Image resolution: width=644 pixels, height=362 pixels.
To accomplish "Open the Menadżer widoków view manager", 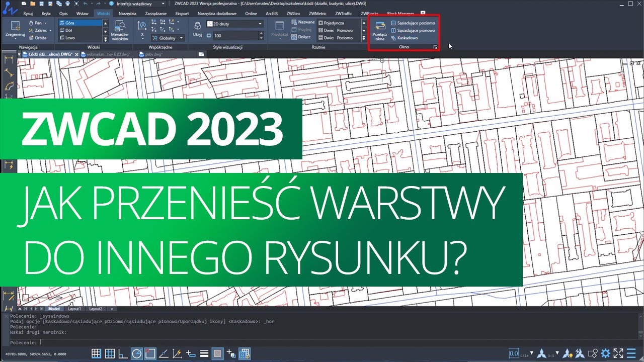I will pyautogui.click(x=120, y=30).
